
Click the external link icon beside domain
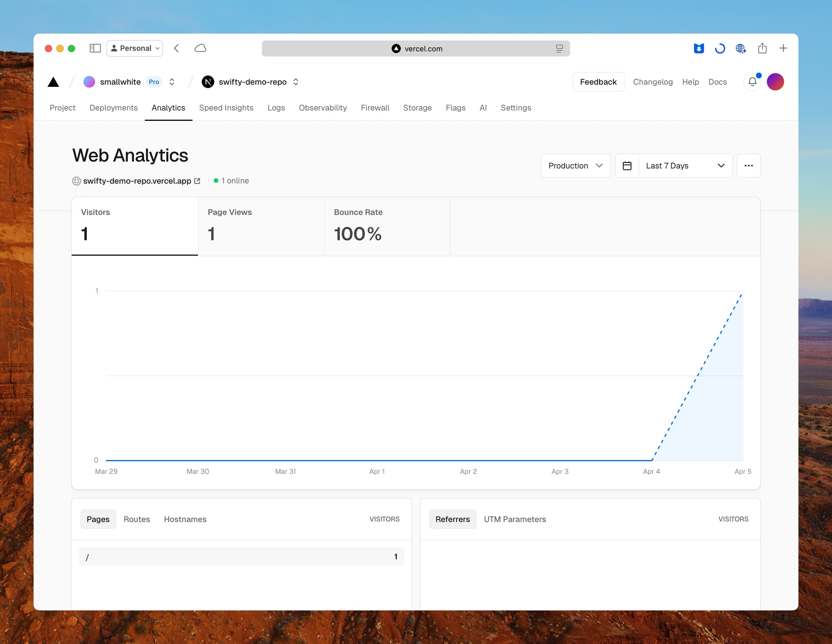click(x=197, y=181)
